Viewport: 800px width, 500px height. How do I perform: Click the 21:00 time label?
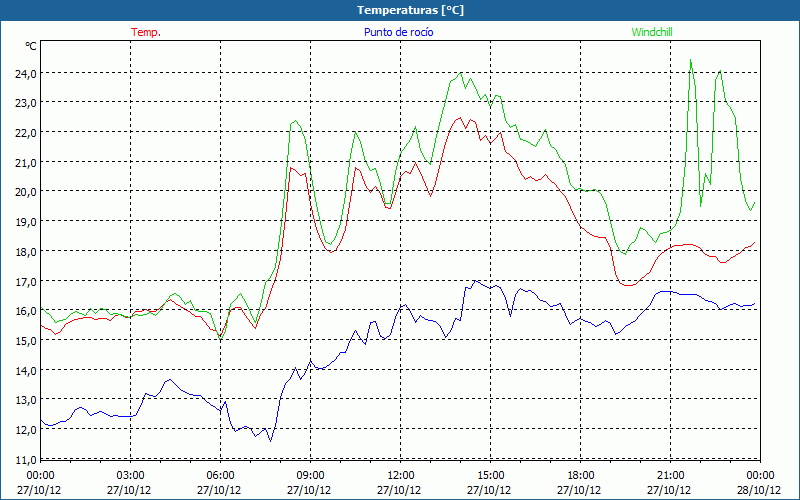click(670, 475)
